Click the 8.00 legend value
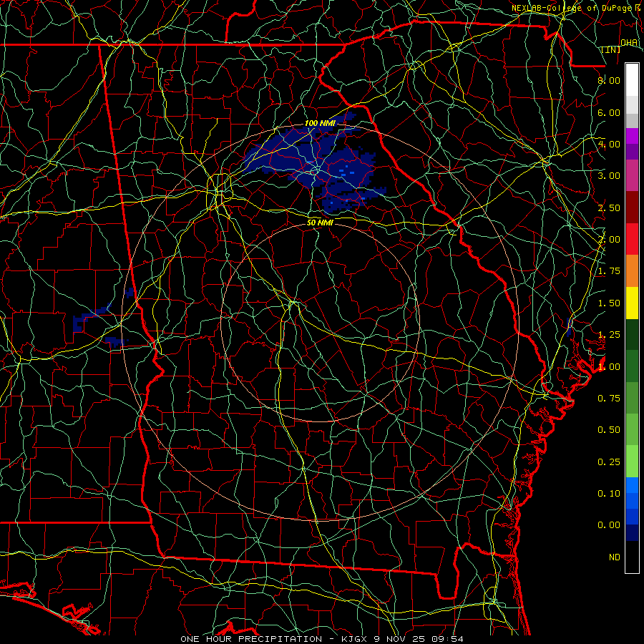 pos(609,80)
